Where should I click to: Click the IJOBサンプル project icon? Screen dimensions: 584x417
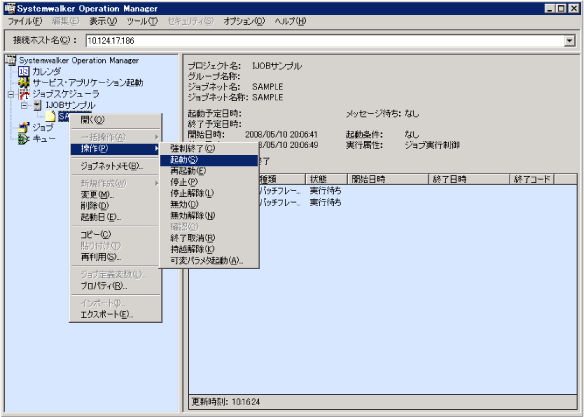[37, 105]
